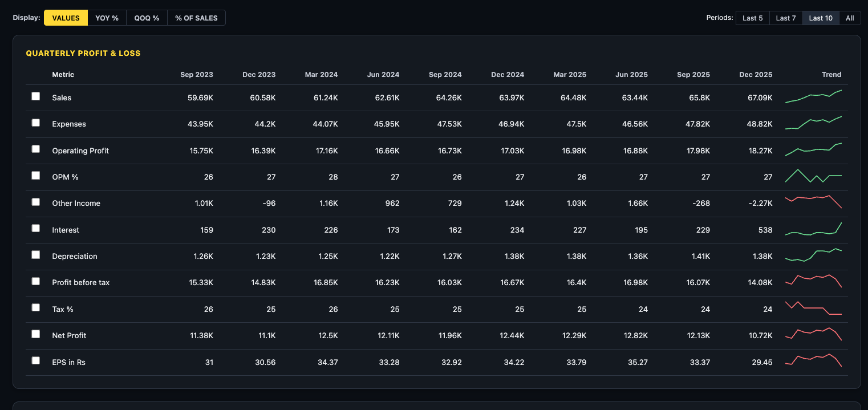The height and width of the screenshot is (410, 868).
Task: Switch display to YOY %
Action: (107, 18)
